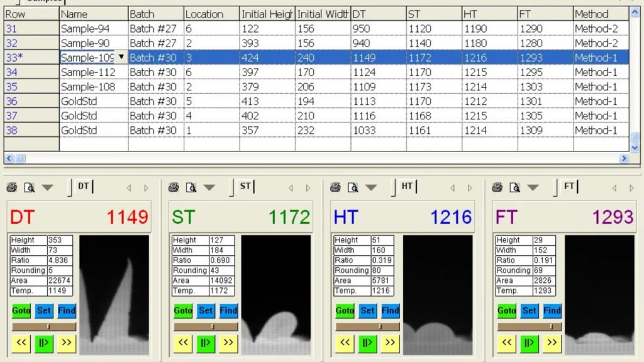Click the DT panel frame position slider

pos(44,327)
